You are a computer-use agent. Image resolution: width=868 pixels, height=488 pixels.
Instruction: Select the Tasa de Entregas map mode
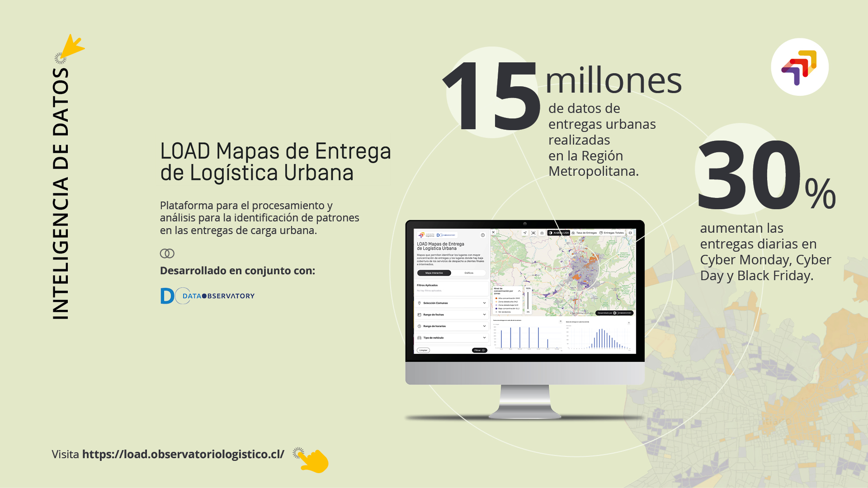(x=584, y=233)
